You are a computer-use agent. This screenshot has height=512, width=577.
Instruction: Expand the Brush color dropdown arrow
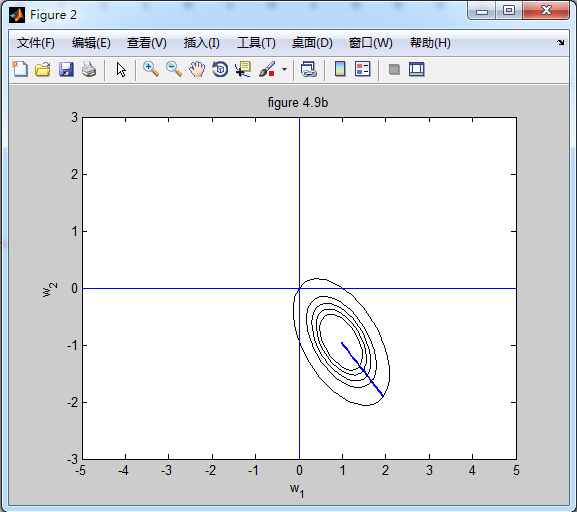pyautogui.click(x=284, y=69)
